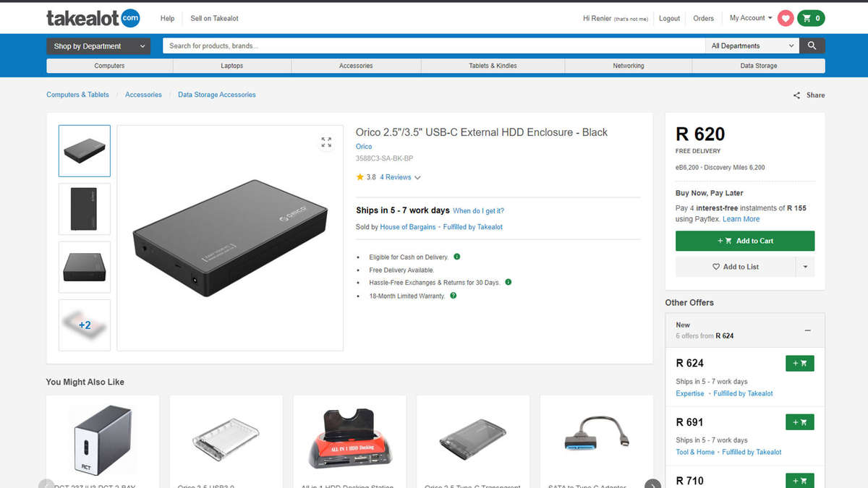Click the Takealot logo
This screenshot has height=488, width=868.
pos(93,18)
